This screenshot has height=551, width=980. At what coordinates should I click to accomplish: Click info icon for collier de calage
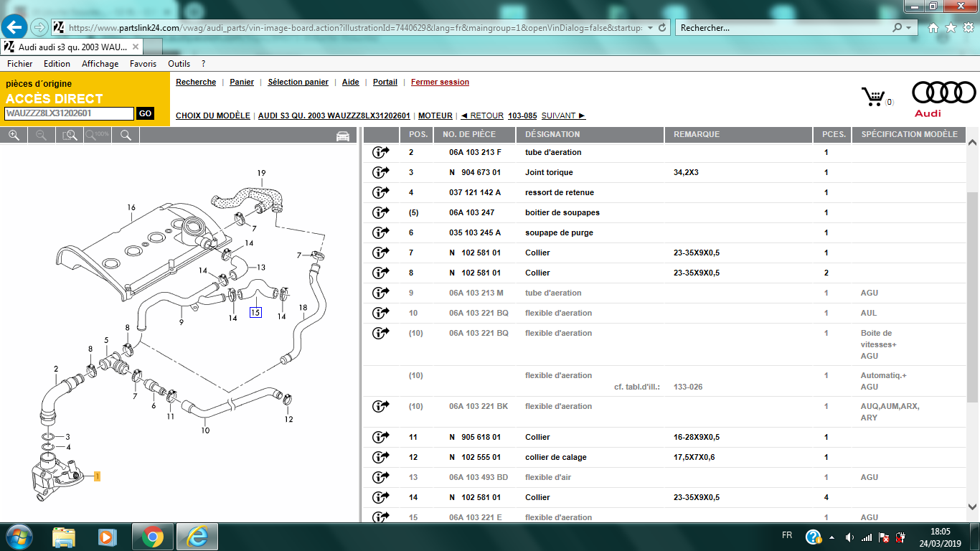(x=380, y=457)
